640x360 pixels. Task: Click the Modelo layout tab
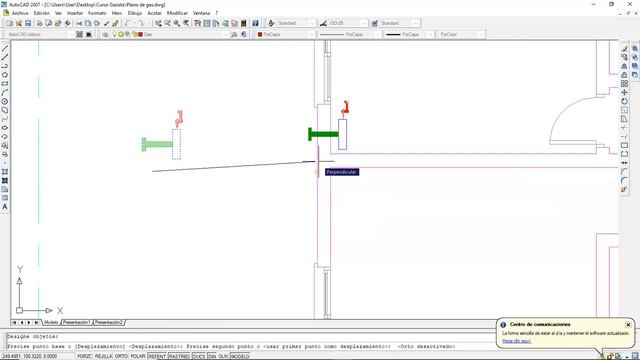[x=51, y=322]
